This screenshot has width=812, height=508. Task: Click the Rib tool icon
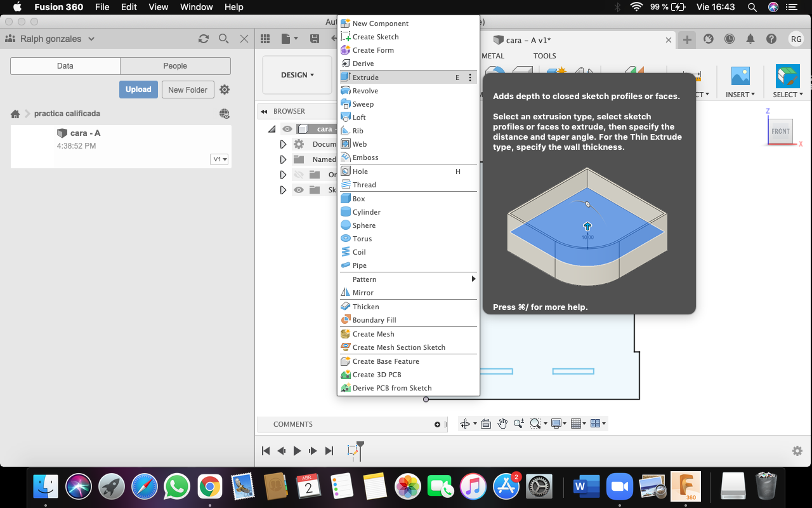pyautogui.click(x=346, y=131)
